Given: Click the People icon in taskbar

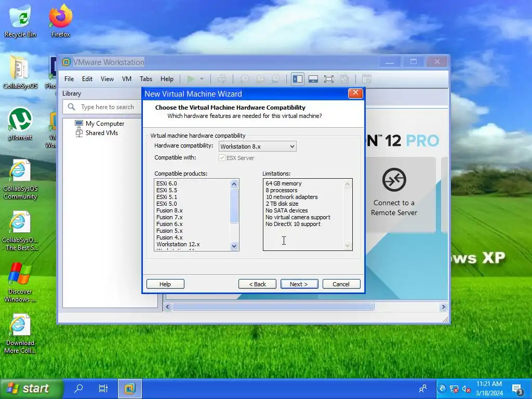Looking at the screenshot, I should tap(423, 389).
